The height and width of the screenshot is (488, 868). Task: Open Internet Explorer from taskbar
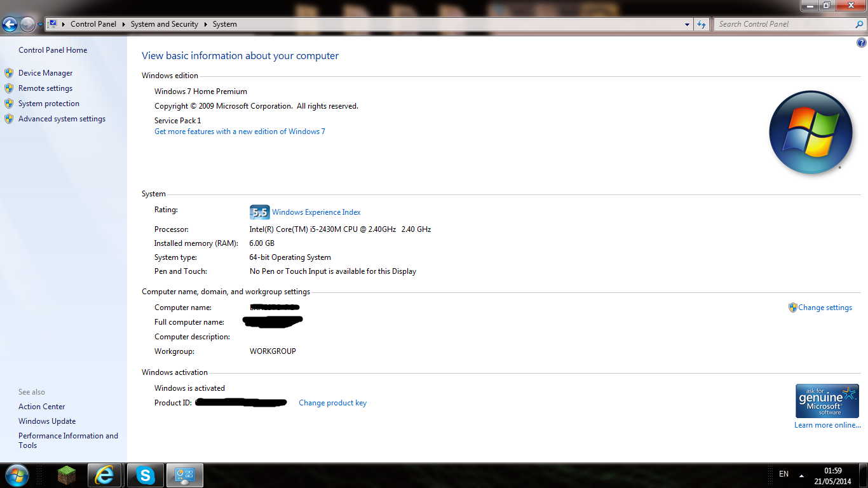point(104,475)
